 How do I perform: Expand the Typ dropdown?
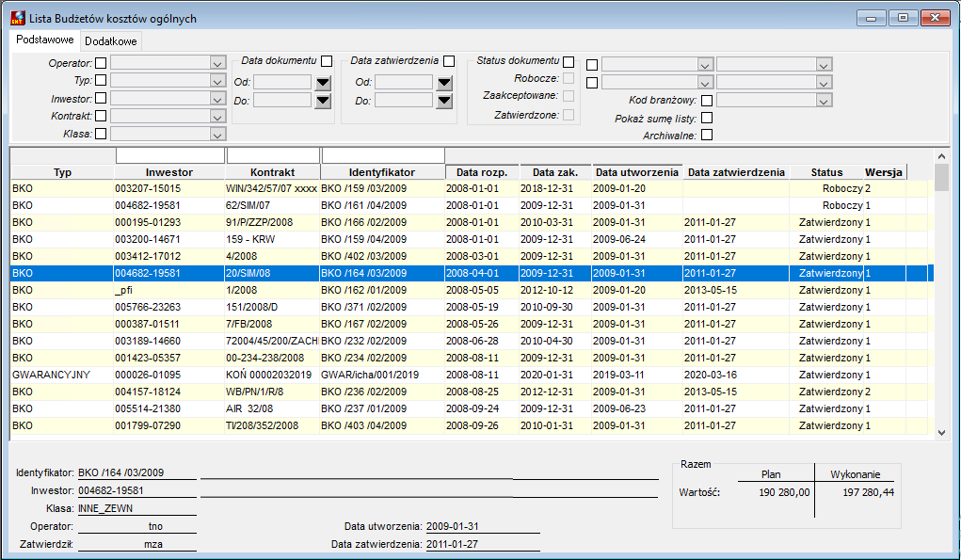pos(217,81)
